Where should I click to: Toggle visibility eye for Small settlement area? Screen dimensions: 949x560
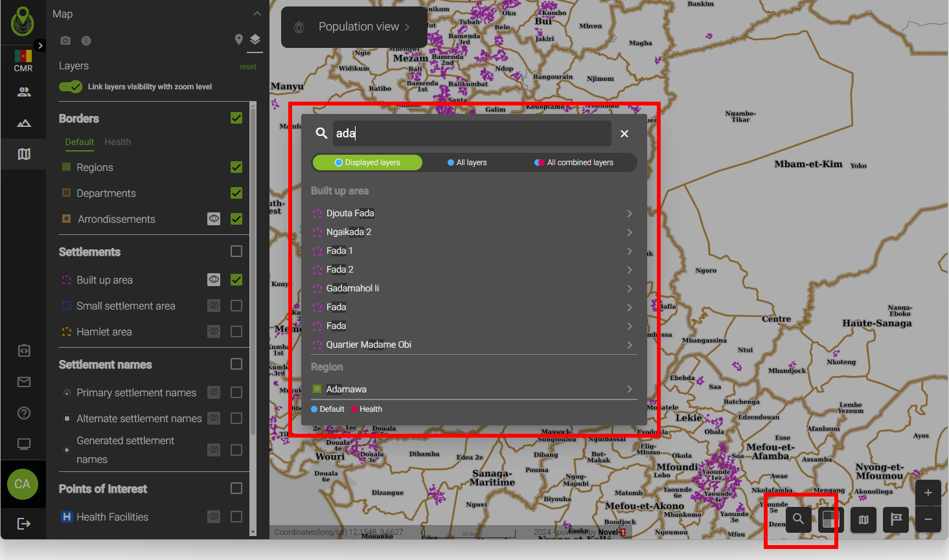point(214,306)
